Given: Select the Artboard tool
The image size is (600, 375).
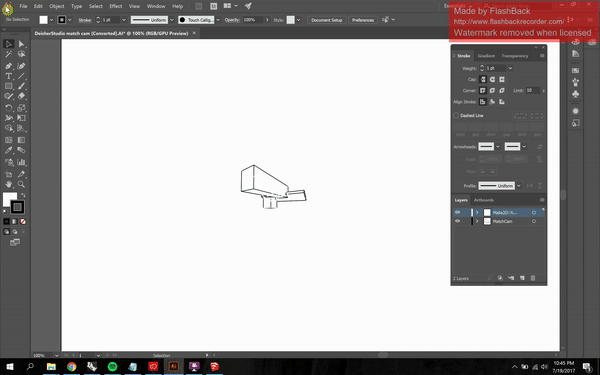Looking at the screenshot, I should [x=8, y=174].
